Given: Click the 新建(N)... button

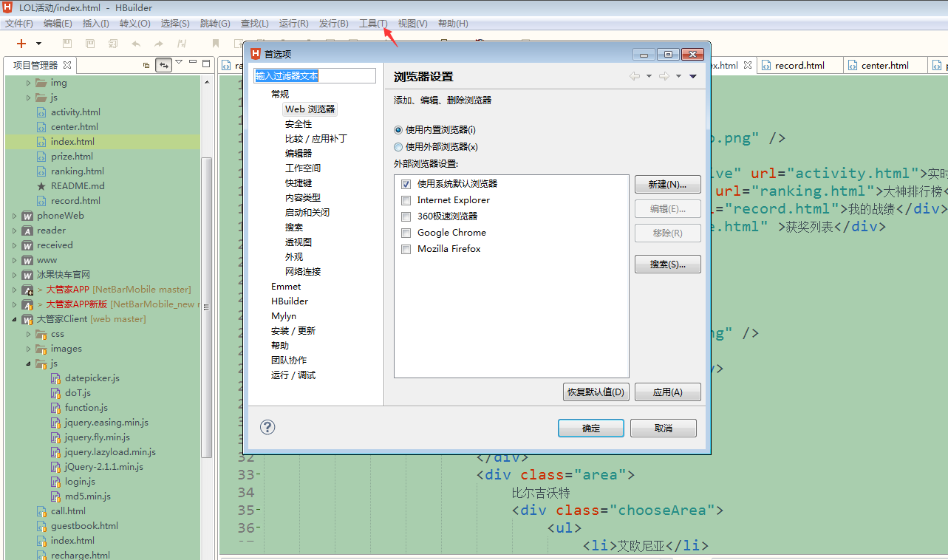Looking at the screenshot, I should 667,185.
